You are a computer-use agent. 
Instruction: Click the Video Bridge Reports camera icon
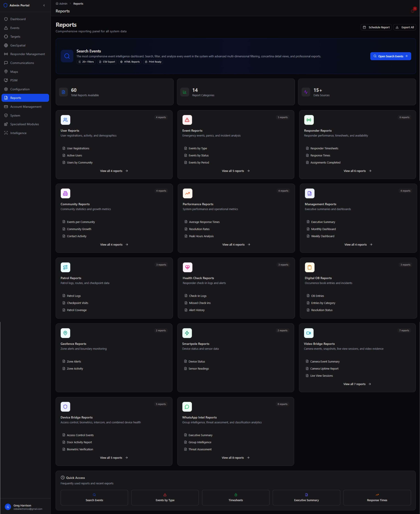pos(309,333)
